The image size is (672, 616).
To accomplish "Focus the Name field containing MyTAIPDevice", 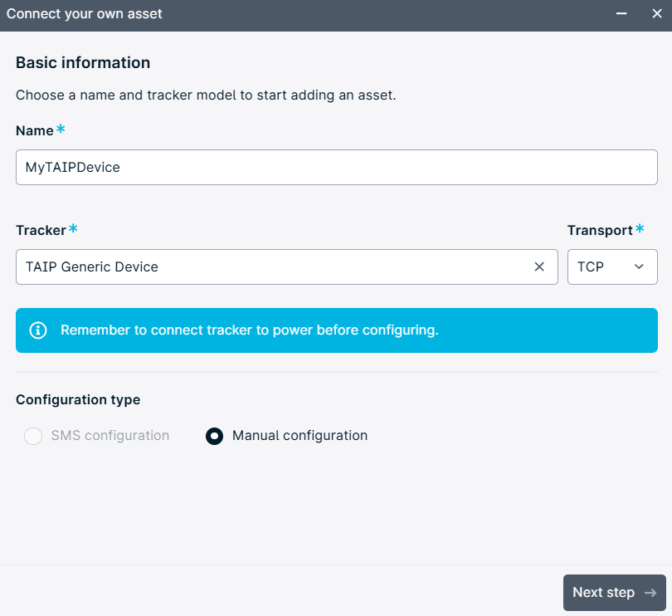I will 337,168.
